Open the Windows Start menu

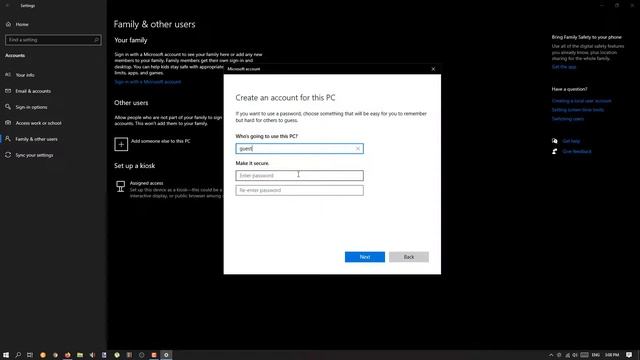click(x=6, y=355)
